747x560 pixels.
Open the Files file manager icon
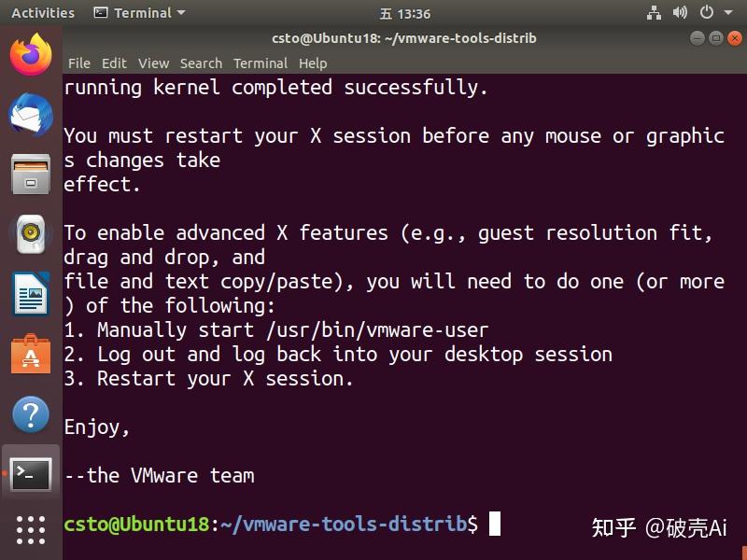coord(30,164)
